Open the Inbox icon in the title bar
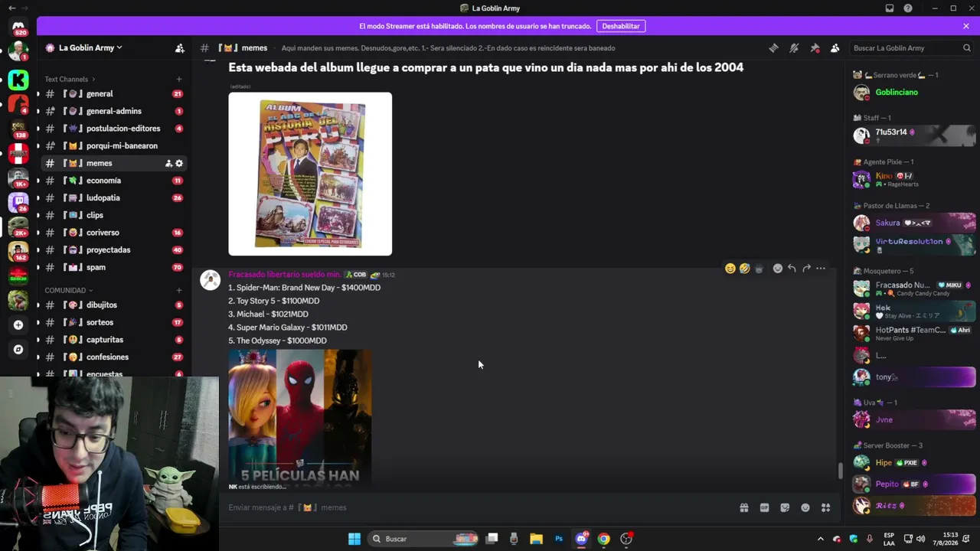 coord(890,8)
